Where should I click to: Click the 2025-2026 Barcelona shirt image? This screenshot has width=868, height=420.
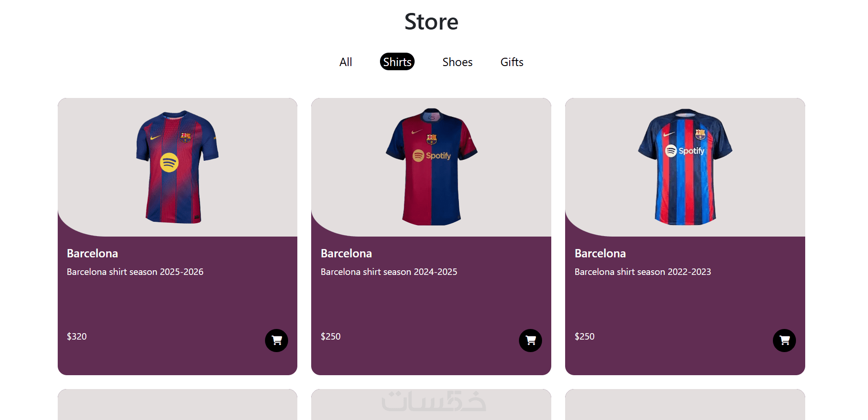point(177,167)
